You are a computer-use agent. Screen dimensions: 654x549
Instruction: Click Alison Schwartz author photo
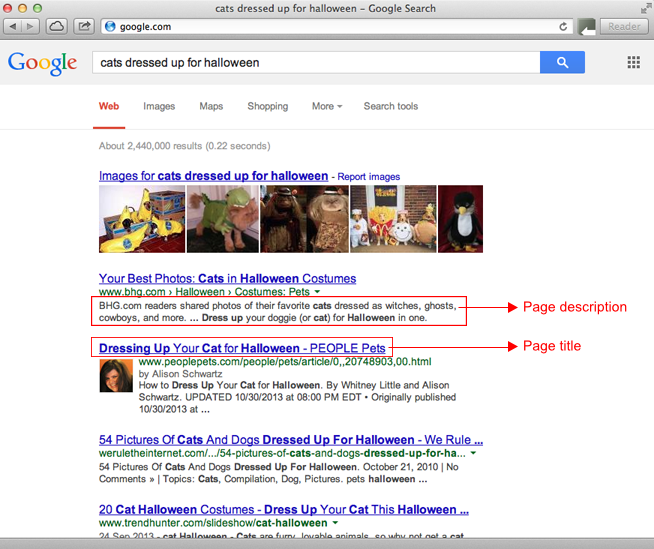(116, 376)
